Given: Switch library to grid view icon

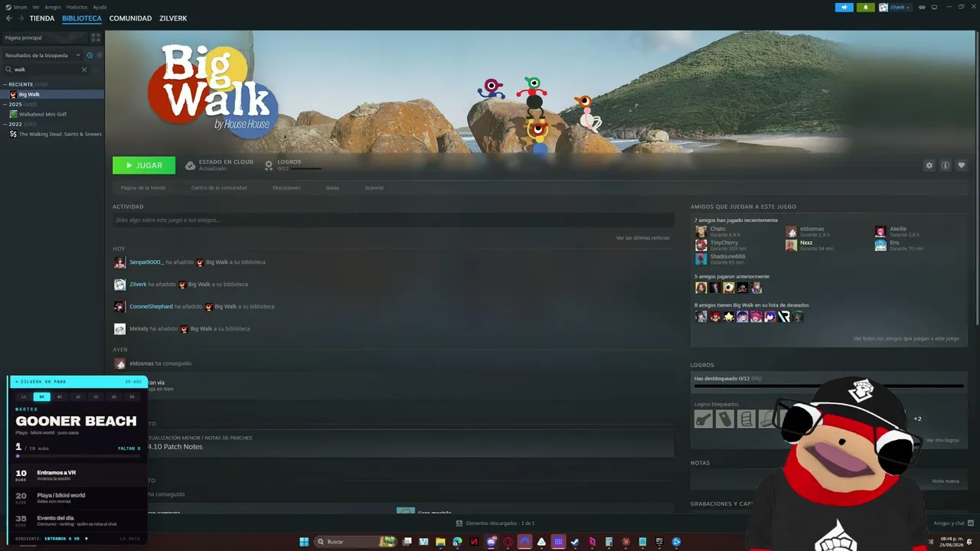Looking at the screenshot, I should click(x=96, y=37).
